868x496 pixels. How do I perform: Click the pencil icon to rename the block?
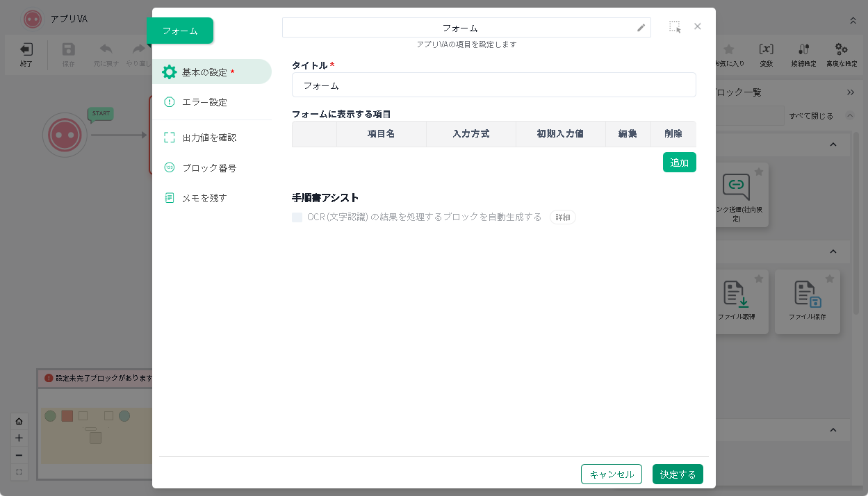[x=641, y=28]
